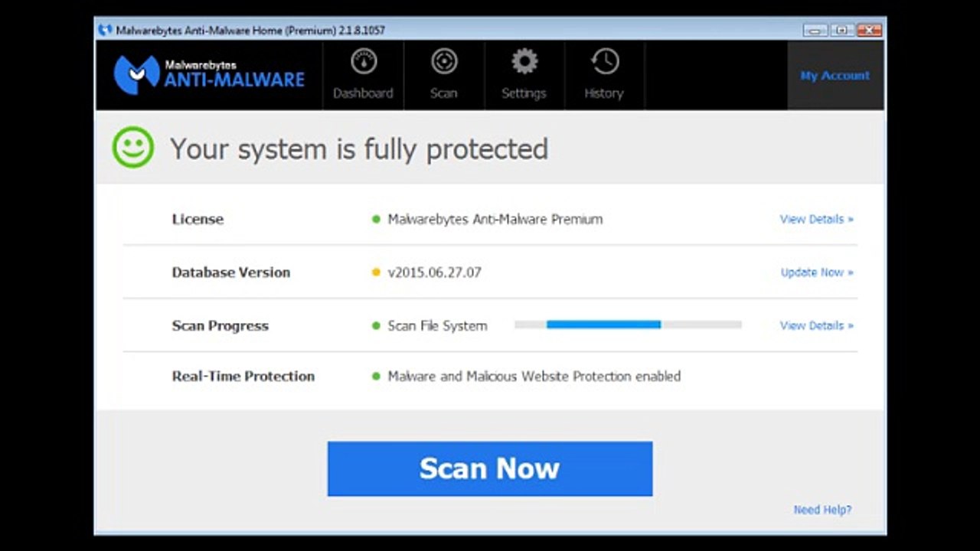Viewport: 980px width, 551px height.
Task: Click the version text v2015.06.27.07
Action: [x=435, y=272]
